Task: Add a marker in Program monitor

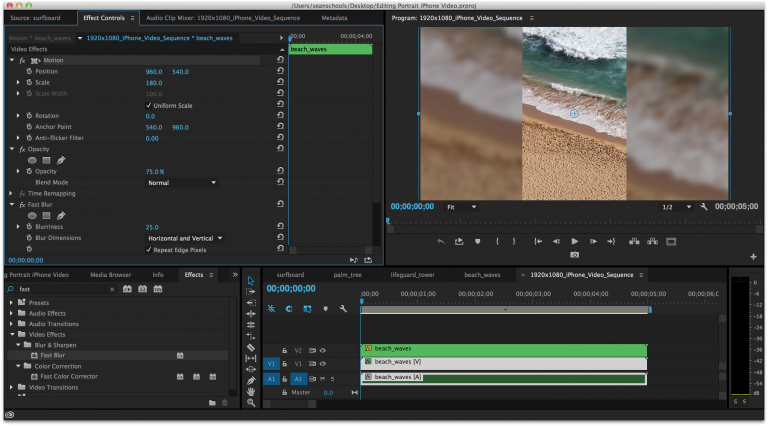Action: point(478,241)
